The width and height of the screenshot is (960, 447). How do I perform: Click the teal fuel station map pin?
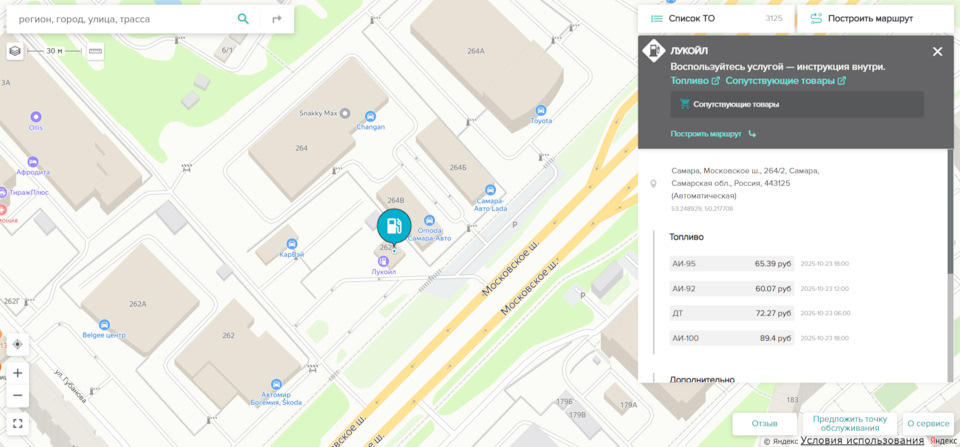(x=394, y=227)
